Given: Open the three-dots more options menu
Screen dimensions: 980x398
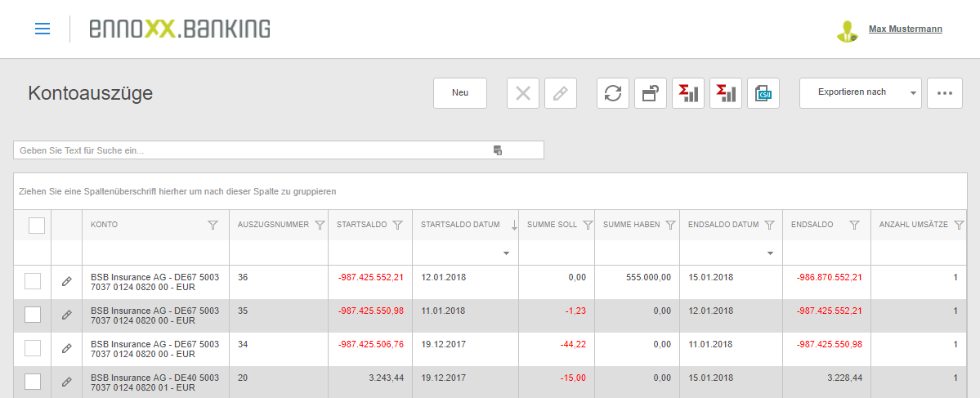Looking at the screenshot, I should (x=945, y=93).
